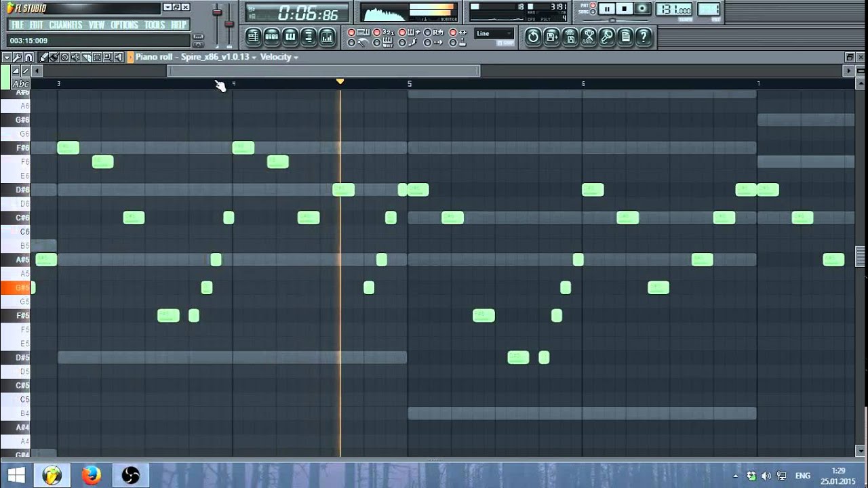The width and height of the screenshot is (868, 488).
Task: Open piano roll main menu arrow
Action: pos(7,58)
